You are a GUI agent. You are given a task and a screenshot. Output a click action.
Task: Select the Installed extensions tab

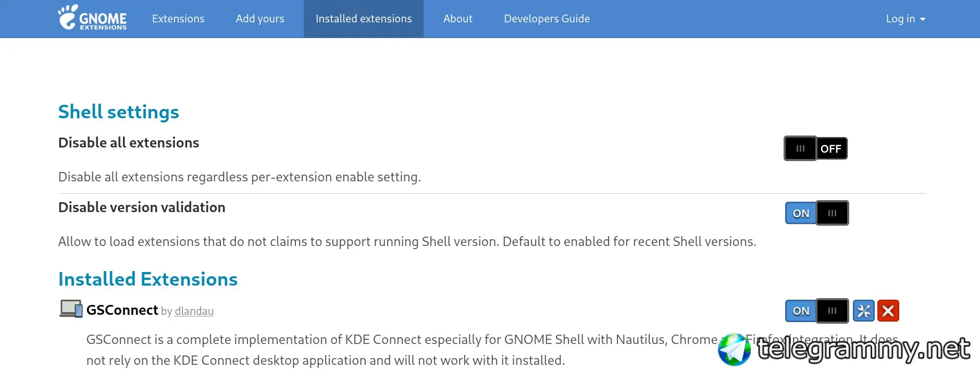coord(364,19)
